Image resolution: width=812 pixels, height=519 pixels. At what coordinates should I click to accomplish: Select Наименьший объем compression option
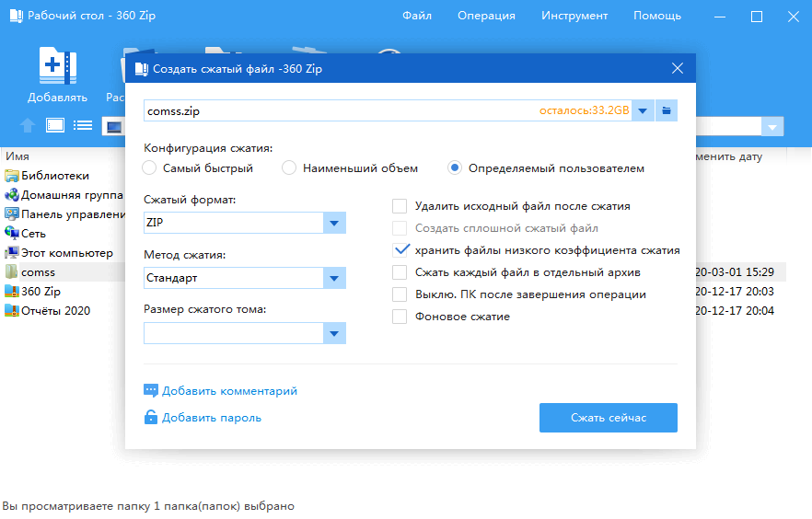pos(289,168)
